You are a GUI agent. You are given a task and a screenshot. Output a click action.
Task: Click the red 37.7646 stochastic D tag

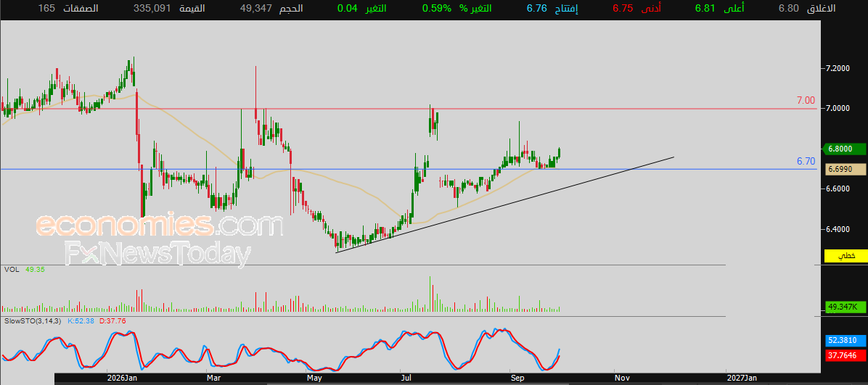point(845,355)
